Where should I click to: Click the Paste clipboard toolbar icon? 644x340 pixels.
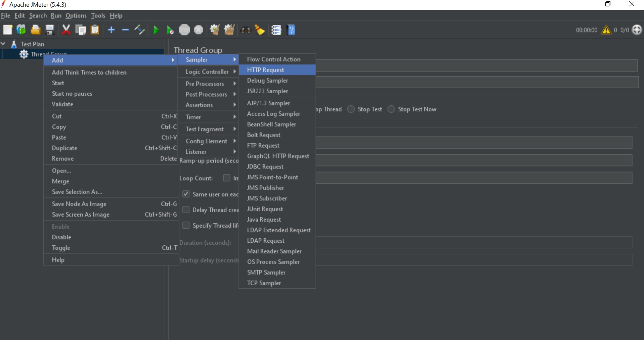[95, 30]
